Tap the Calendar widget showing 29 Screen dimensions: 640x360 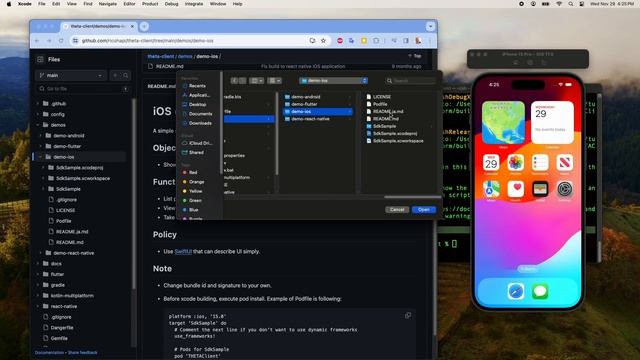pos(552,122)
